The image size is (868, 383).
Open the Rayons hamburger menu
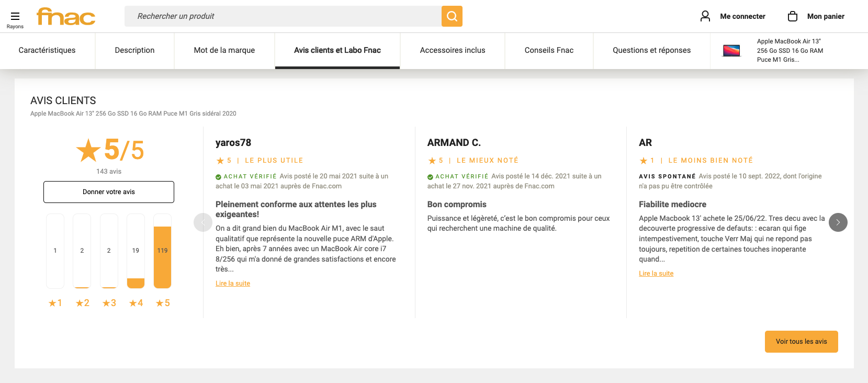tap(15, 16)
